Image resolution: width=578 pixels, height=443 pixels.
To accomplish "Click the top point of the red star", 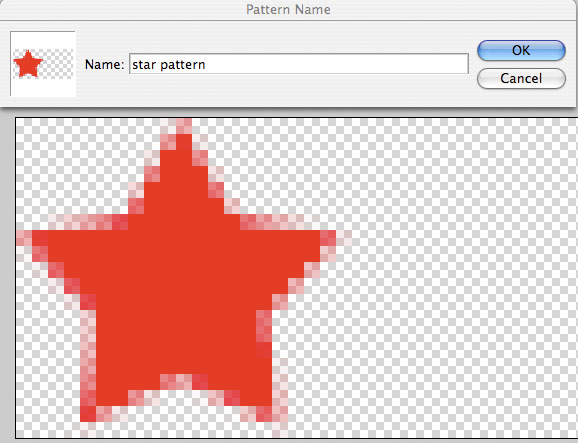I will pos(184,129).
